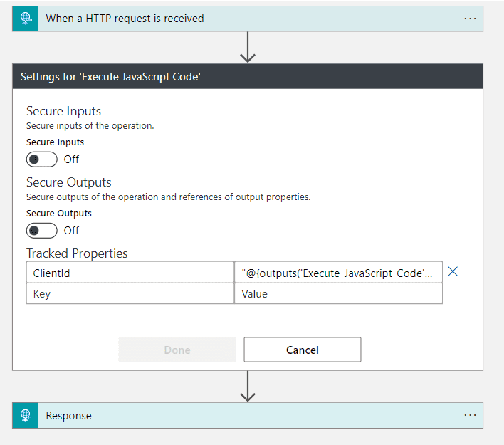
Task: Click the secure outputs description text
Action: tap(169, 197)
